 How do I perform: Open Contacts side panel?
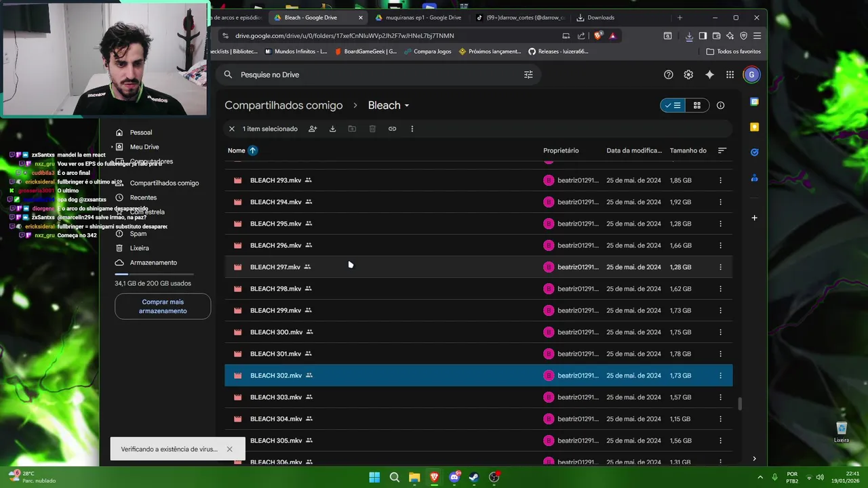click(754, 178)
